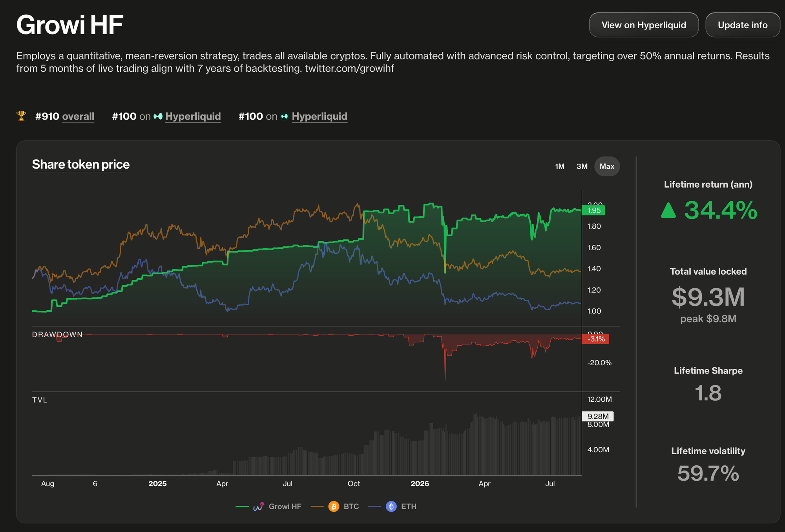785x532 pixels.
Task: Click the 'TVL' chart label
Action: click(40, 400)
